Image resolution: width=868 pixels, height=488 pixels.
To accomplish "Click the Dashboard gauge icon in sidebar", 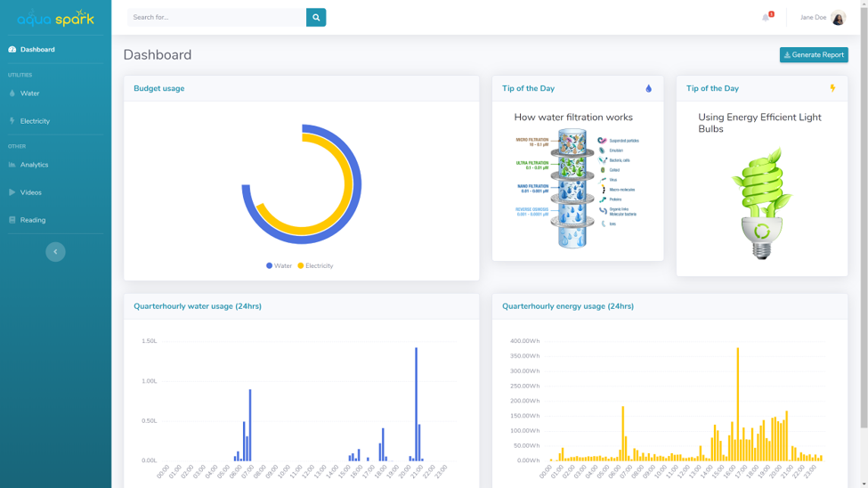I will pos(12,49).
